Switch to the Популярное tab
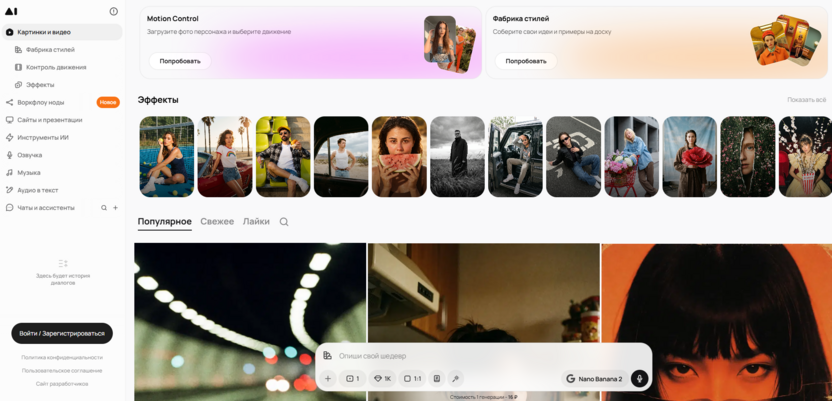 coord(164,222)
